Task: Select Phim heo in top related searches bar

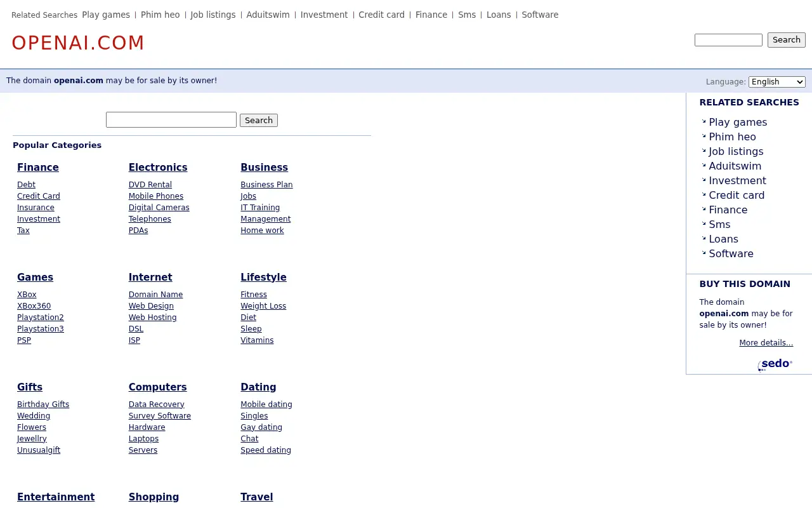Action: 160,15
